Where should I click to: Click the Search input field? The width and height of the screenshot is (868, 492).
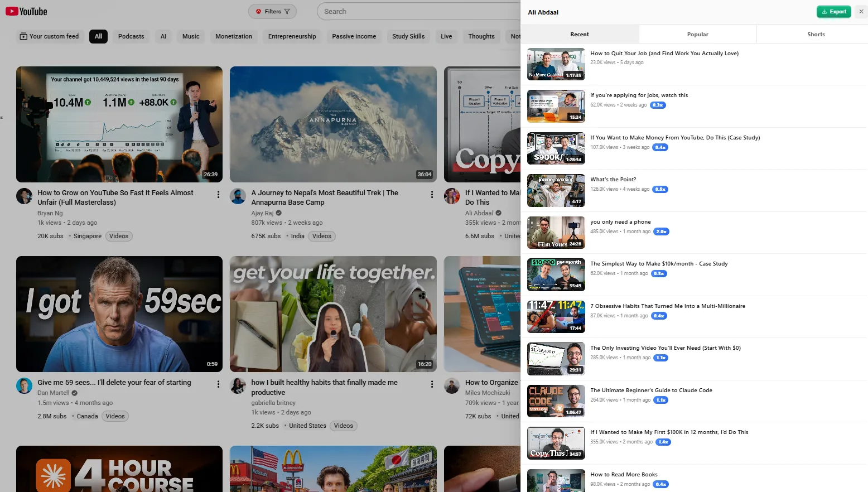pyautogui.click(x=418, y=11)
